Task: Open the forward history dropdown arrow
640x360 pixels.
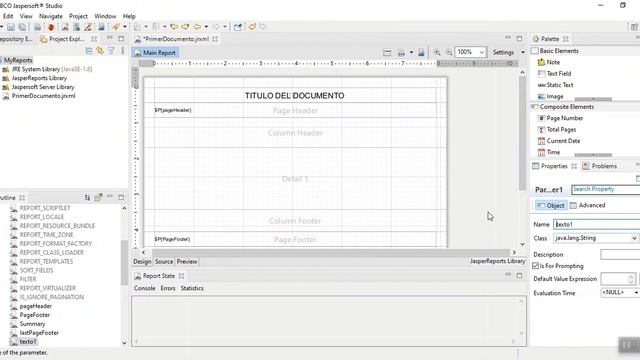Action: pyautogui.click(x=224, y=27)
